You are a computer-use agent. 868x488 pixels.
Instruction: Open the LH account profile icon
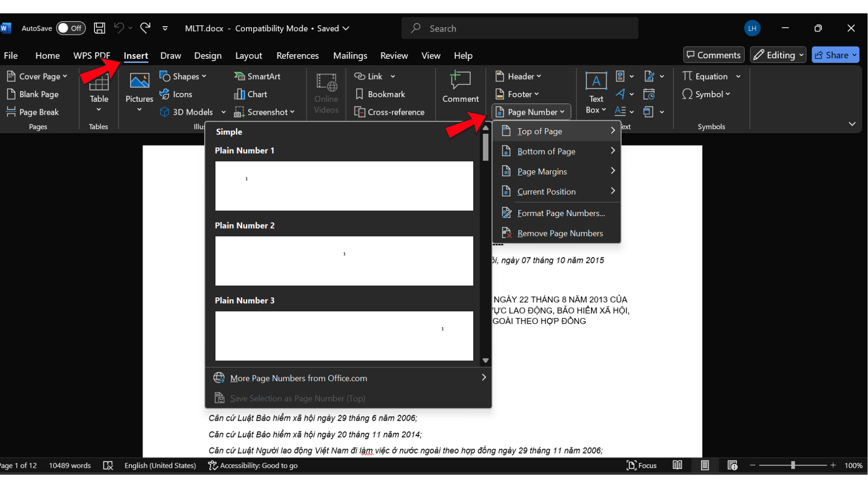tap(752, 28)
